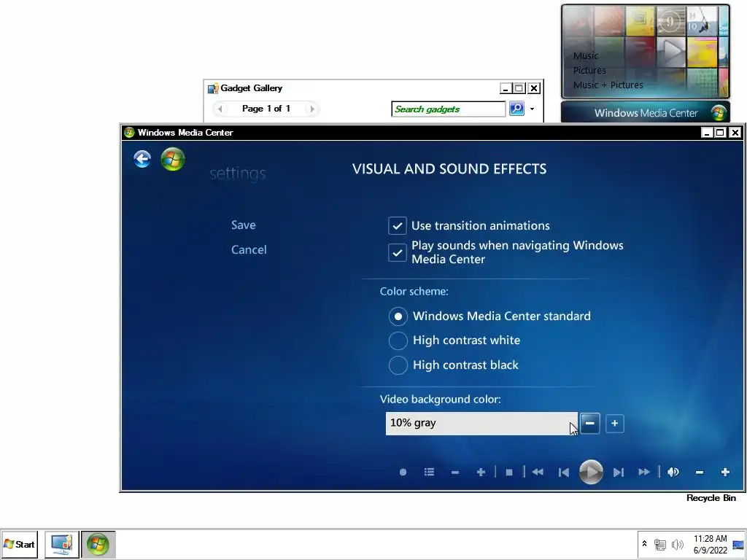Open the volume tray icon
Image resolution: width=747 pixels, height=560 pixels.
(x=677, y=544)
